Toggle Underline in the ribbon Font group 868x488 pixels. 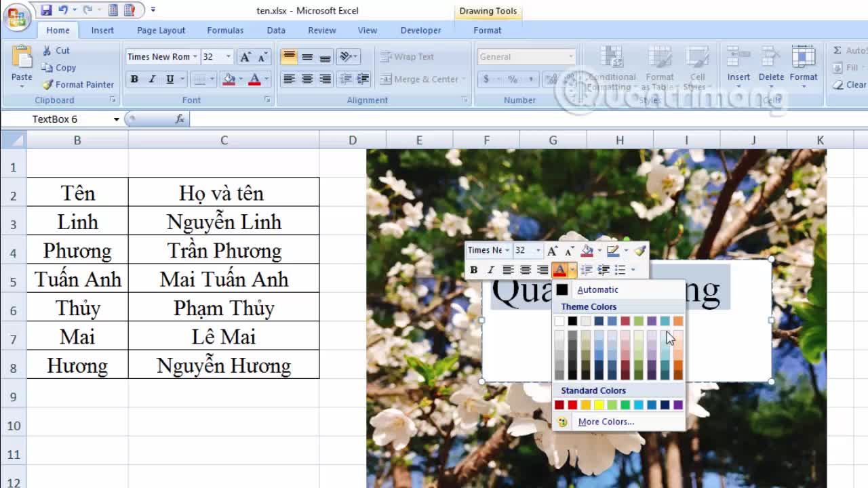tap(170, 79)
